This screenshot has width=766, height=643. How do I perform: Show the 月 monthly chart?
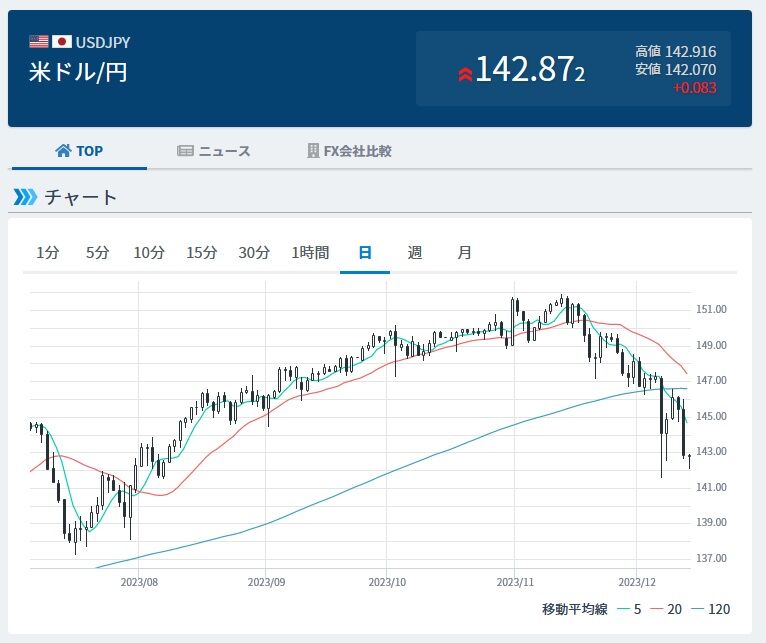coord(464,253)
